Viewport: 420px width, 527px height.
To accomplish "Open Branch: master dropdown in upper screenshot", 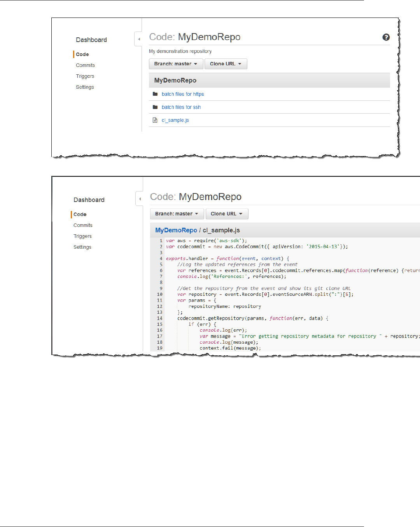I will 176,64.
